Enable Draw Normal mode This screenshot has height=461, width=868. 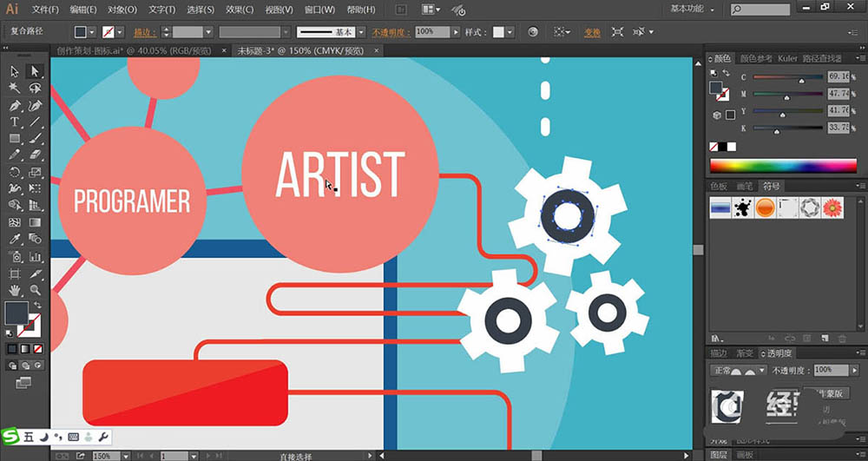click(12, 366)
